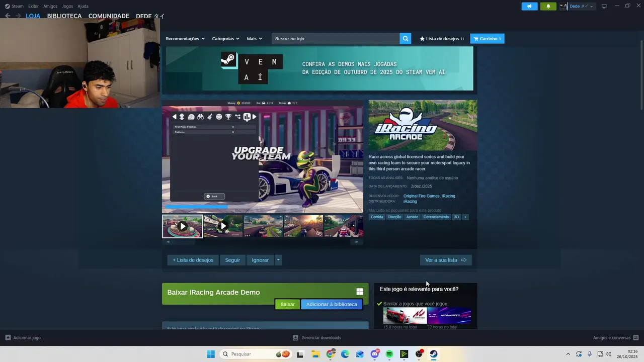Open the DEDE profile tab
This screenshot has width=644, height=362.
click(150, 16)
